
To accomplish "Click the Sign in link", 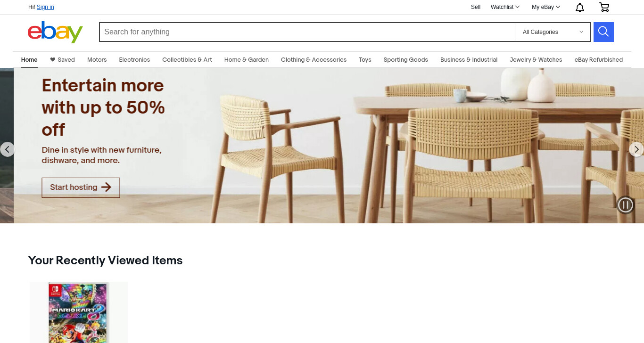I will point(45,7).
